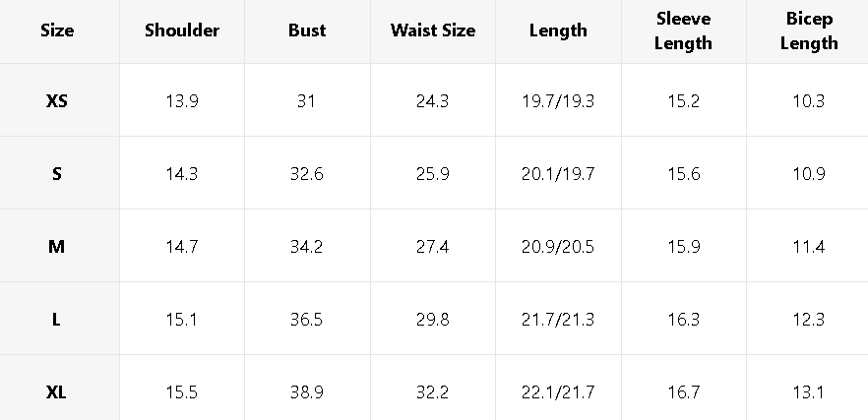
Task: Click the S size row label
Action: click(57, 174)
